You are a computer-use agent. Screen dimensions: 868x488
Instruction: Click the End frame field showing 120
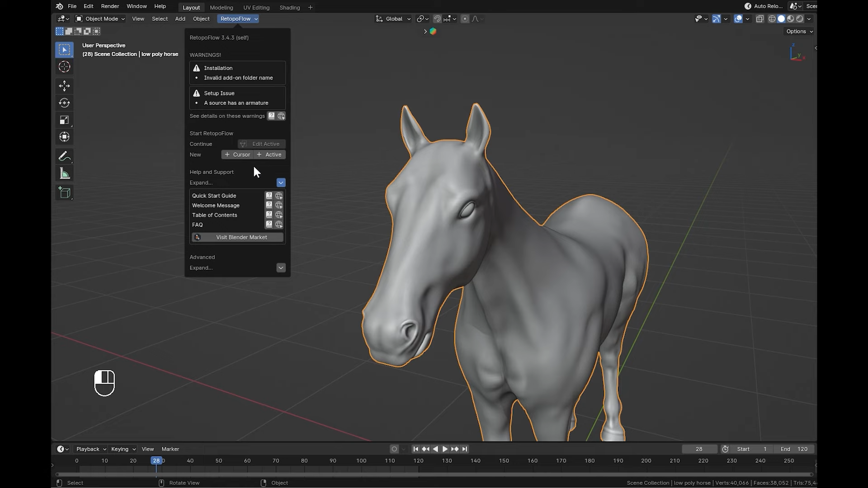(794, 449)
